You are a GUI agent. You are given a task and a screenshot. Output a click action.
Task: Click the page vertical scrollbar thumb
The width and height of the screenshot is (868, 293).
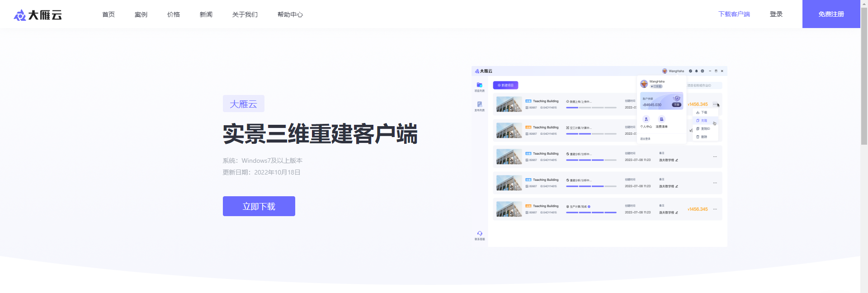(864, 77)
